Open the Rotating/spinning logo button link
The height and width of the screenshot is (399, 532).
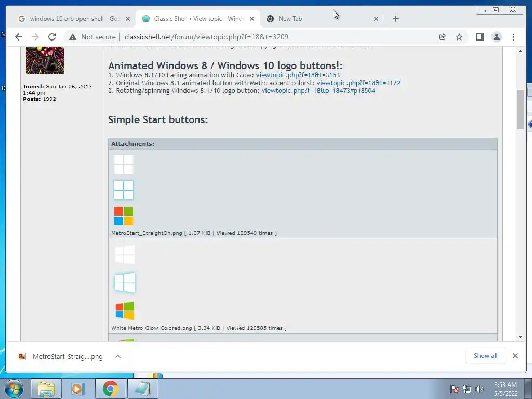318,90
